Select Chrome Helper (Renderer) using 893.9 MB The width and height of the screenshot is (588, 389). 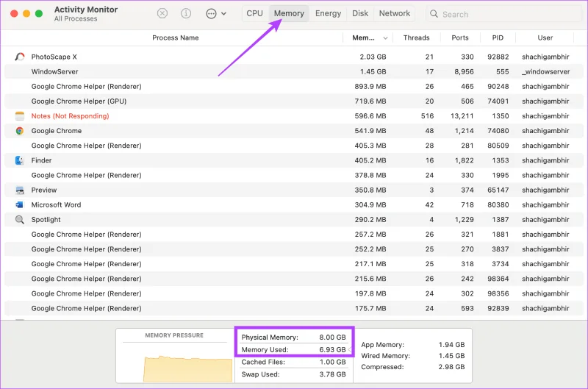point(294,86)
